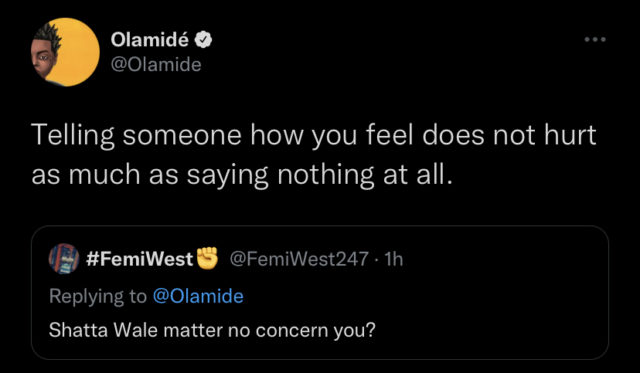640x373 pixels.
Task: Open Olamidé's round profile avatar
Action: [x=65, y=52]
